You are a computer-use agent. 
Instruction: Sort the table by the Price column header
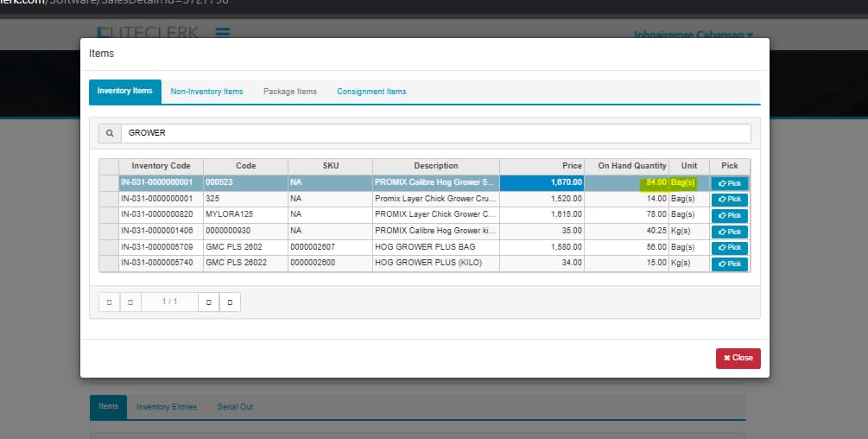pos(542,166)
